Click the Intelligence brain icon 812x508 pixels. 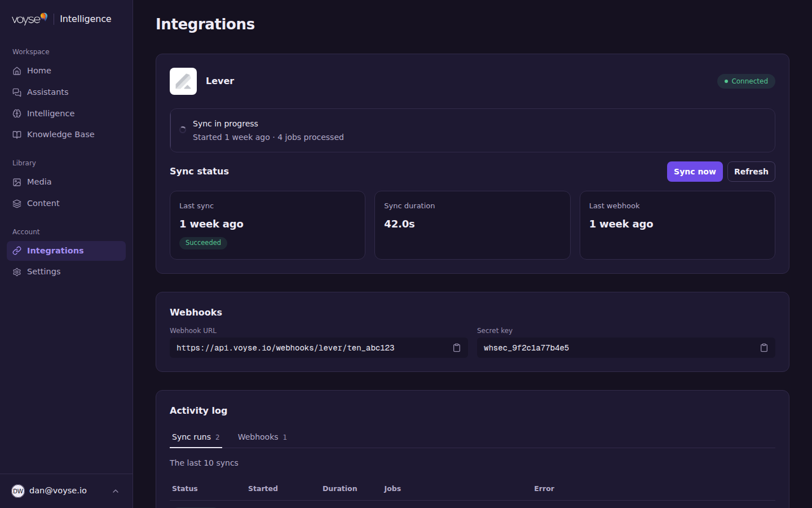click(17, 114)
